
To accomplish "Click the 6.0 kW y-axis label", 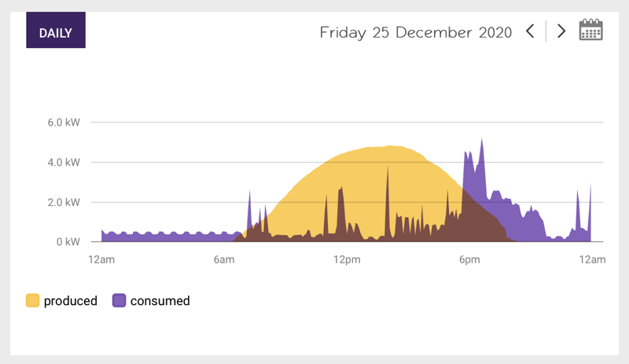I will tap(64, 123).
